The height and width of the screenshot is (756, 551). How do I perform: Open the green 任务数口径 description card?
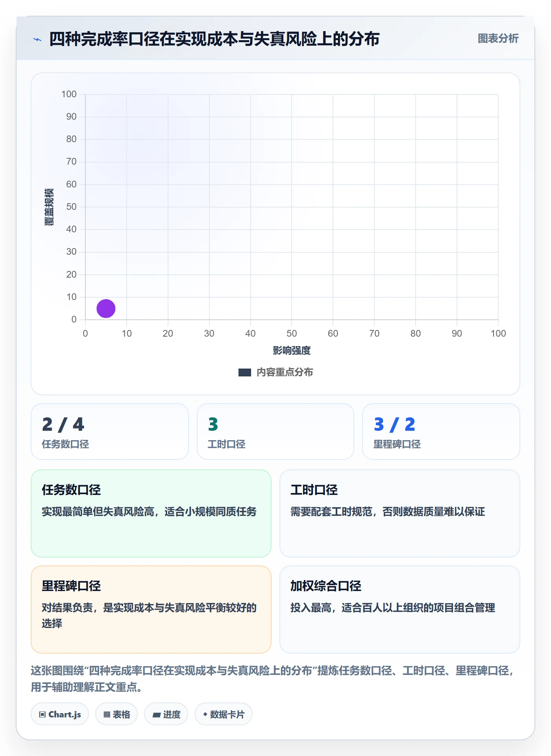151,513
